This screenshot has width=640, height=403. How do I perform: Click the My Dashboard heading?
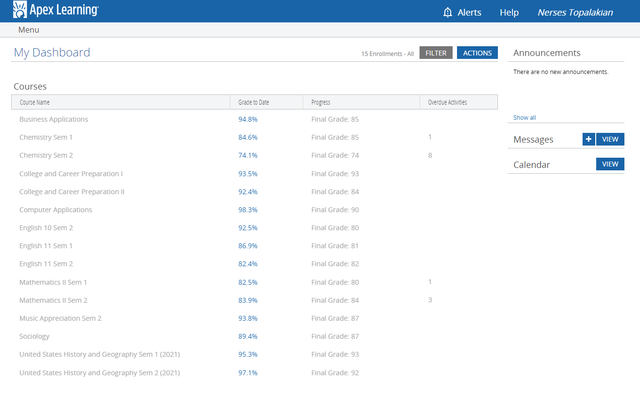pyautogui.click(x=52, y=52)
